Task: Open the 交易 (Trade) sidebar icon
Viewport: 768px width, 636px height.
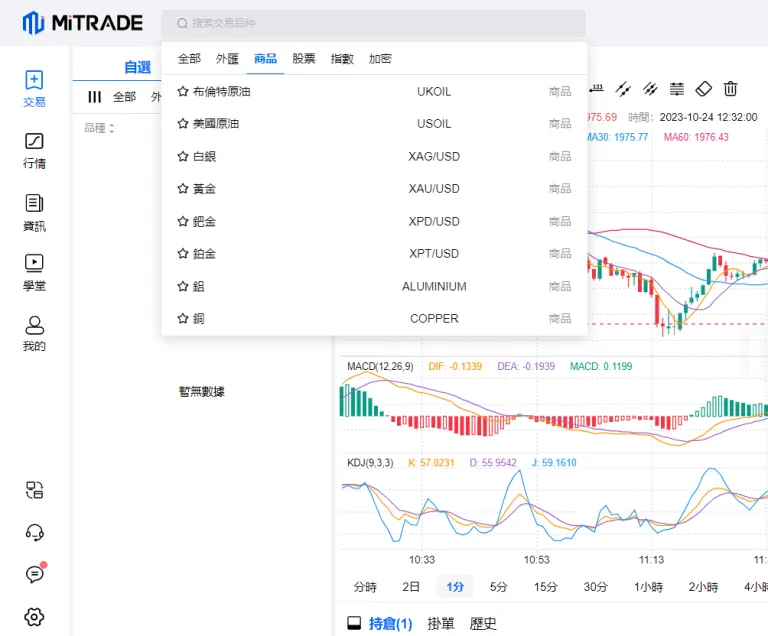Action: [x=34, y=88]
